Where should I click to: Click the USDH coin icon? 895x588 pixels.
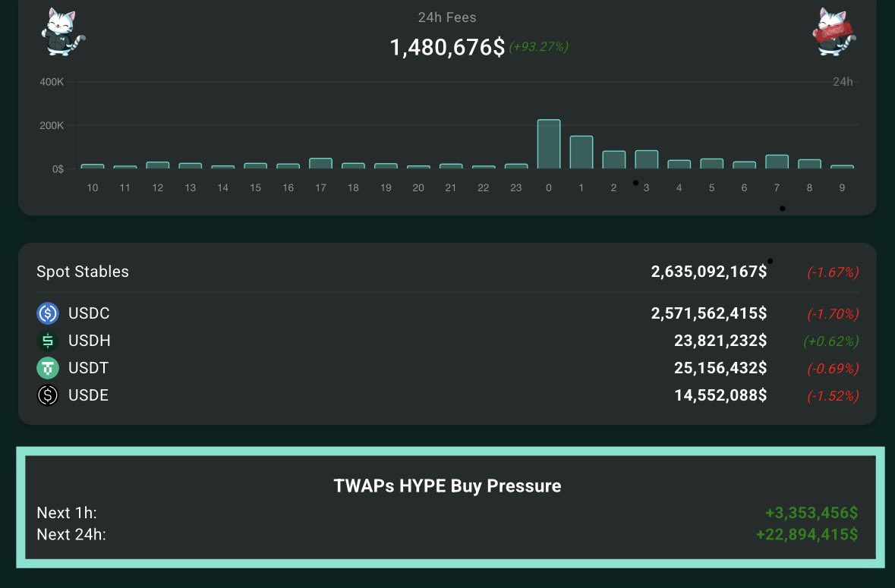48,341
